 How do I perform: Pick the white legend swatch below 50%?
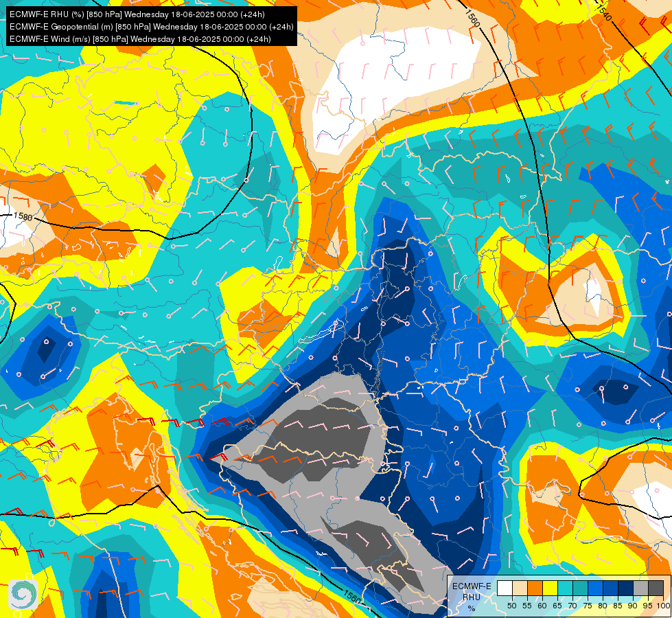point(505,588)
